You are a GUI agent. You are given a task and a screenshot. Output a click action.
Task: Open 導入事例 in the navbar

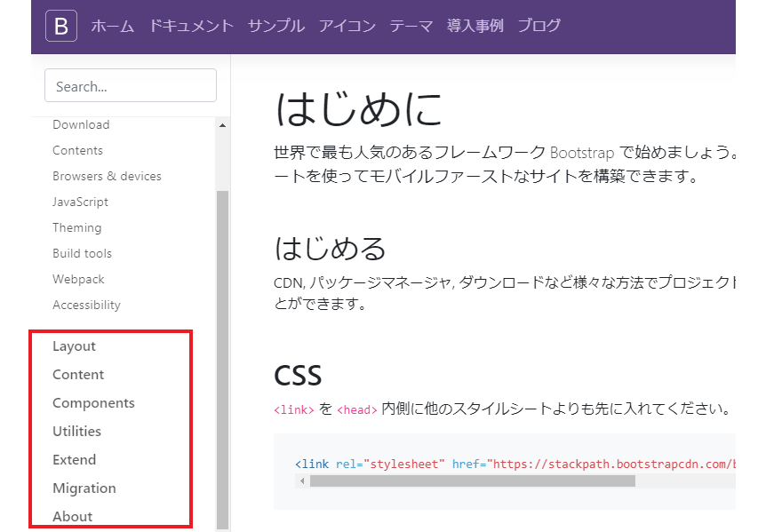[x=475, y=26]
